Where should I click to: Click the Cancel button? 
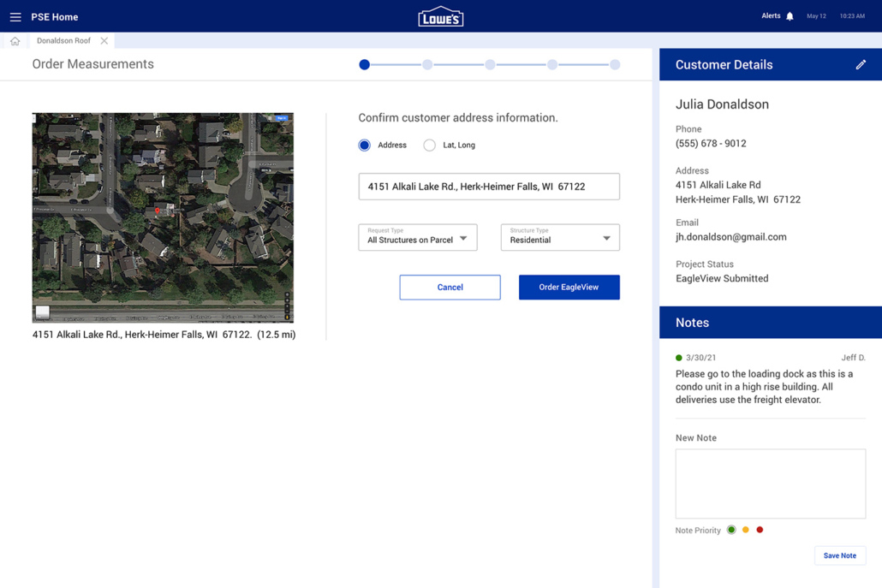(450, 288)
